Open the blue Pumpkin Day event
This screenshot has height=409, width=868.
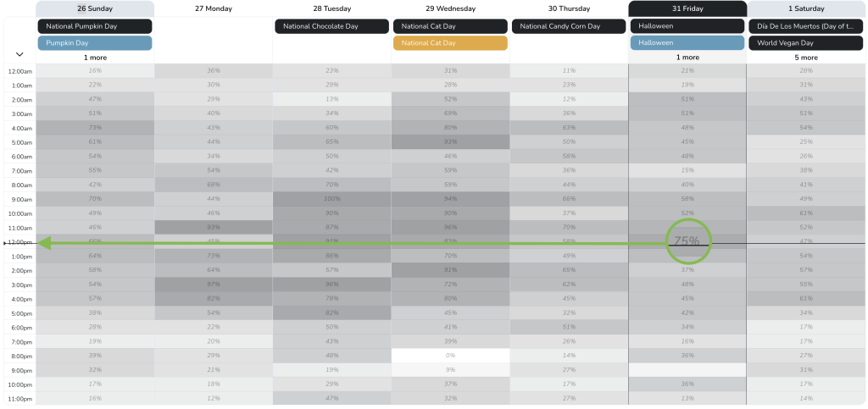95,42
